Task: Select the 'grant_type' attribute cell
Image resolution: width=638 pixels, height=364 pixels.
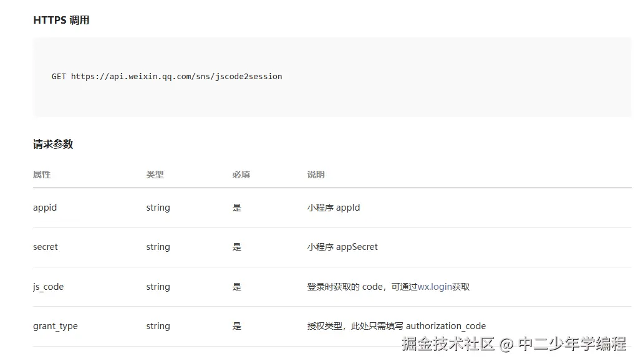Action: tap(56, 327)
